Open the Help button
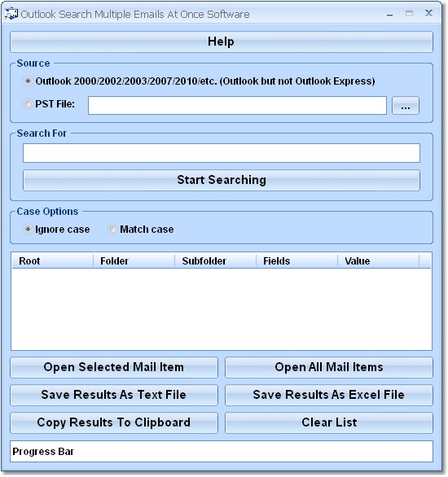This screenshot has height=477, width=448. point(222,42)
